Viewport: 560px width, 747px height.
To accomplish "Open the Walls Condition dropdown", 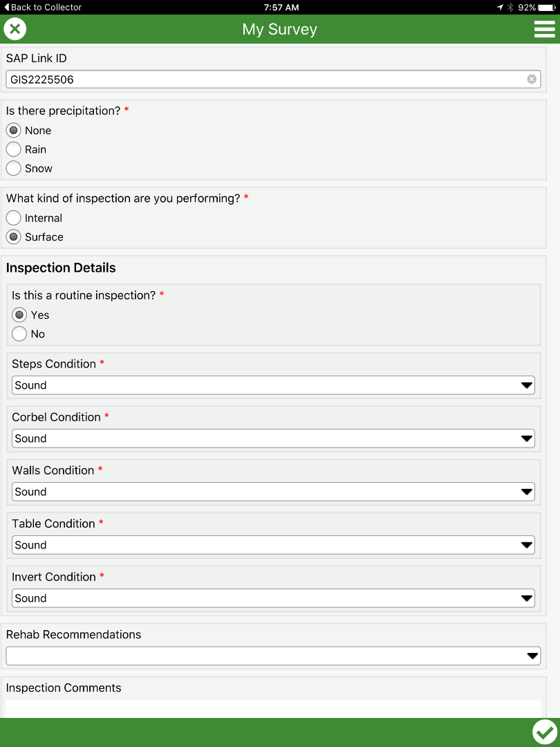I will point(273,492).
